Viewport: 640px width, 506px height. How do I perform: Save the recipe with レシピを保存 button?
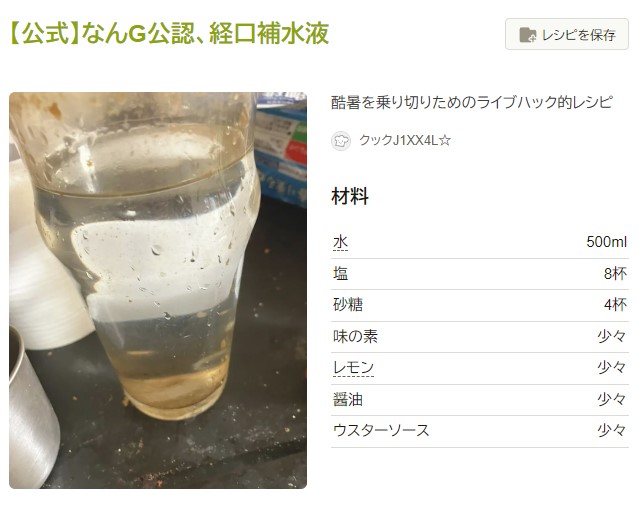567,34
